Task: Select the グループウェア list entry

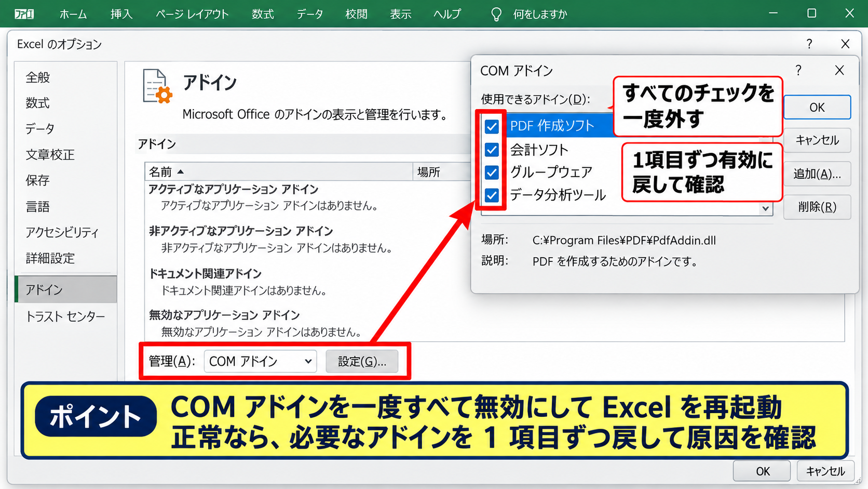Action: tap(551, 172)
